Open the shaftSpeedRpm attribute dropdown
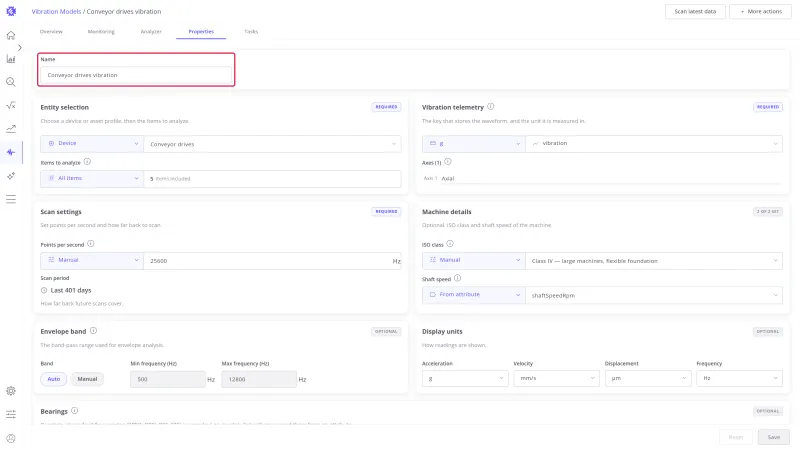This screenshot has height=450, width=800. coord(654,295)
